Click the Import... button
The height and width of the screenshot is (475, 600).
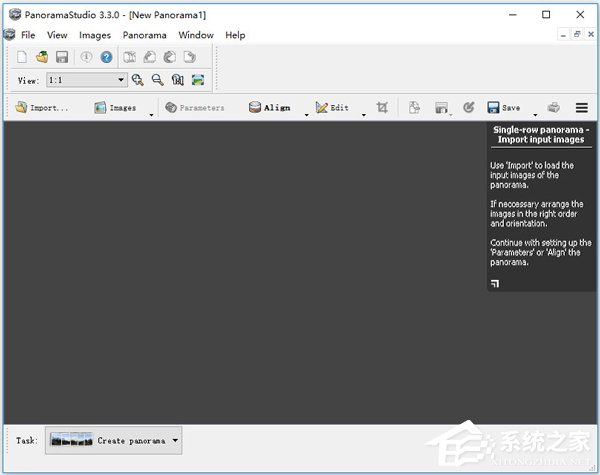click(41, 108)
